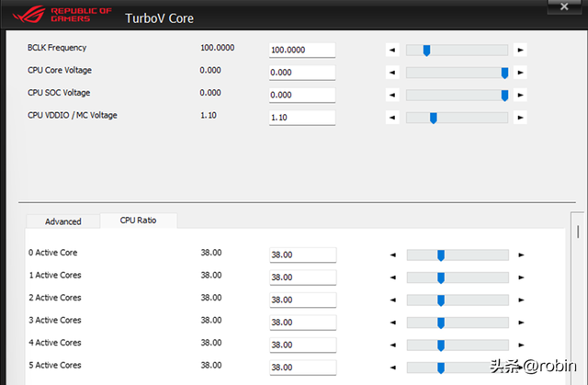This screenshot has height=385, width=588.
Task: Decrease 0 Active Core ratio left arrow
Action: tap(392, 255)
